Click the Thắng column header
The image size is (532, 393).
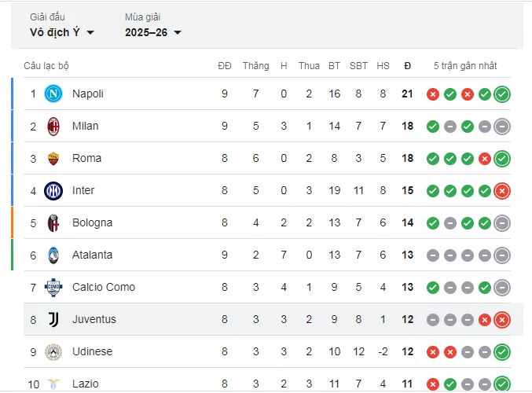click(255, 66)
